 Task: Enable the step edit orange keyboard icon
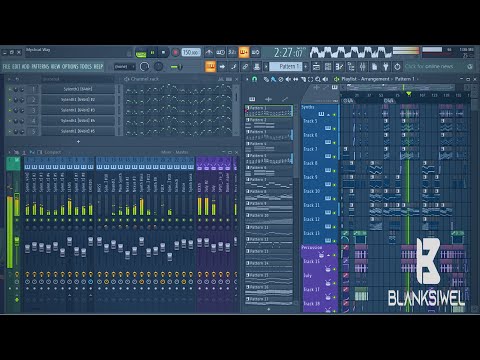[244, 52]
